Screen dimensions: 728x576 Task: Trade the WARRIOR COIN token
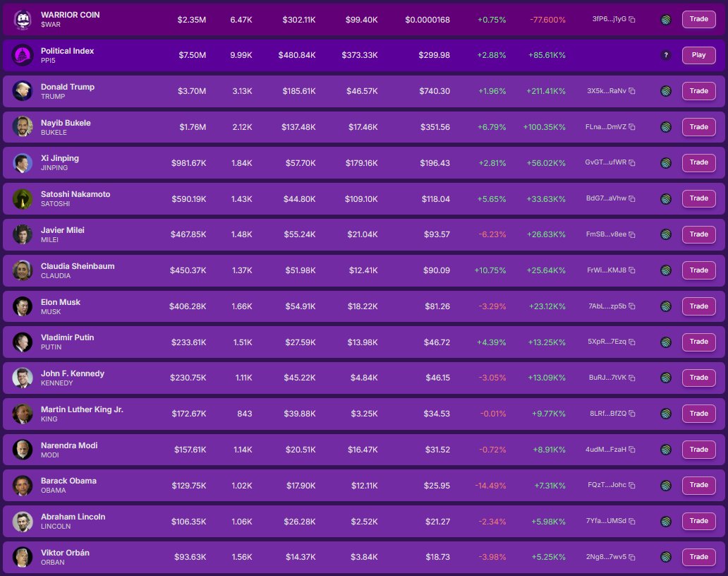pos(699,20)
